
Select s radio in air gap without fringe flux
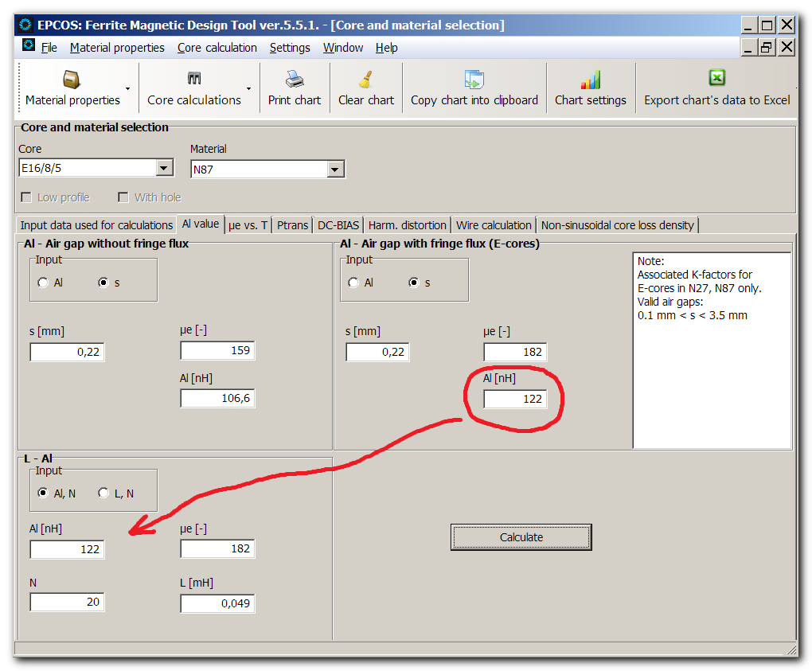coord(103,283)
